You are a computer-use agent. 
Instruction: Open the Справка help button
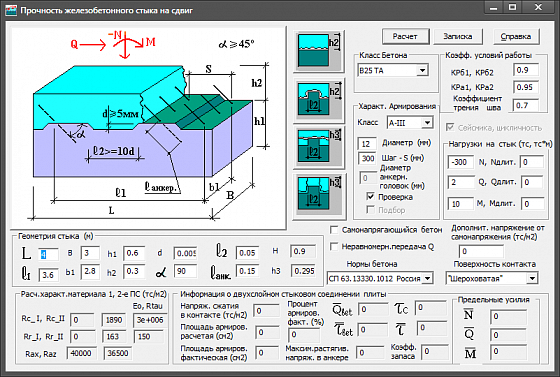tap(516, 36)
